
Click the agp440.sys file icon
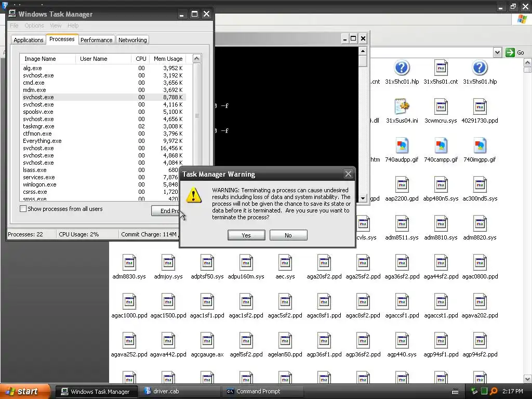[402, 340]
